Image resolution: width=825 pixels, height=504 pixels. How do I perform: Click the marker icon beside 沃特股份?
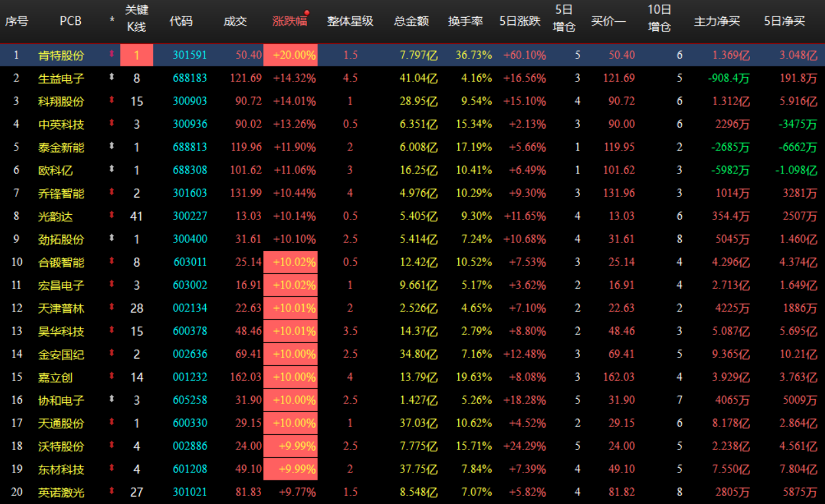(112, 446)
